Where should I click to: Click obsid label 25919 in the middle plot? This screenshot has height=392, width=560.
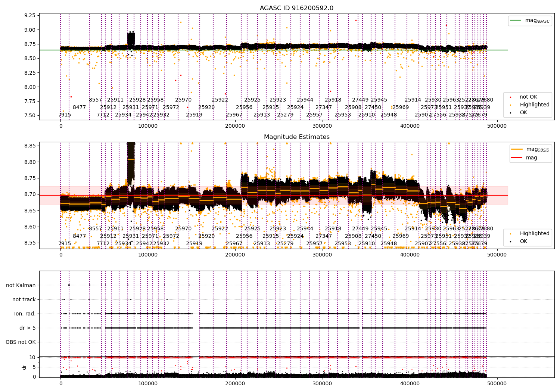(x=194, y=244)
